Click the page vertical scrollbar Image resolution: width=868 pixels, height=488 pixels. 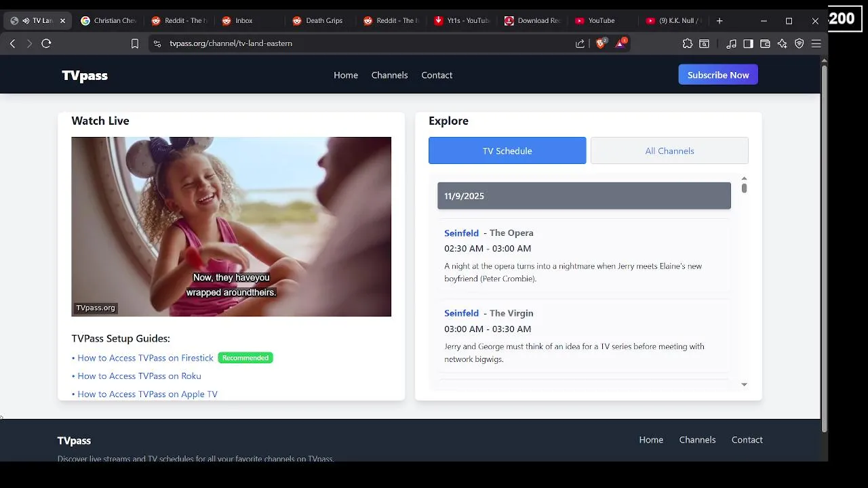click(824, 248)
